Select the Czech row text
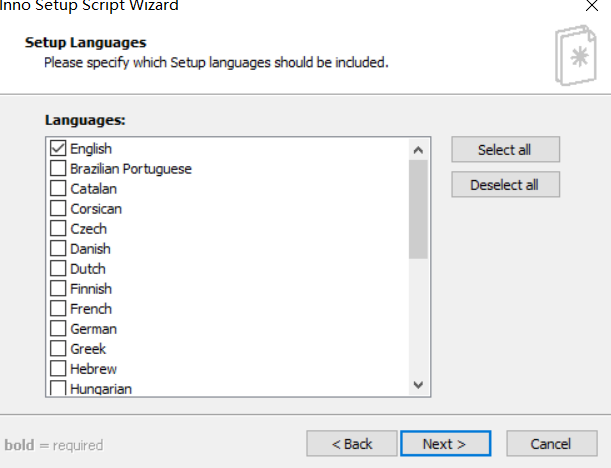 88,229
